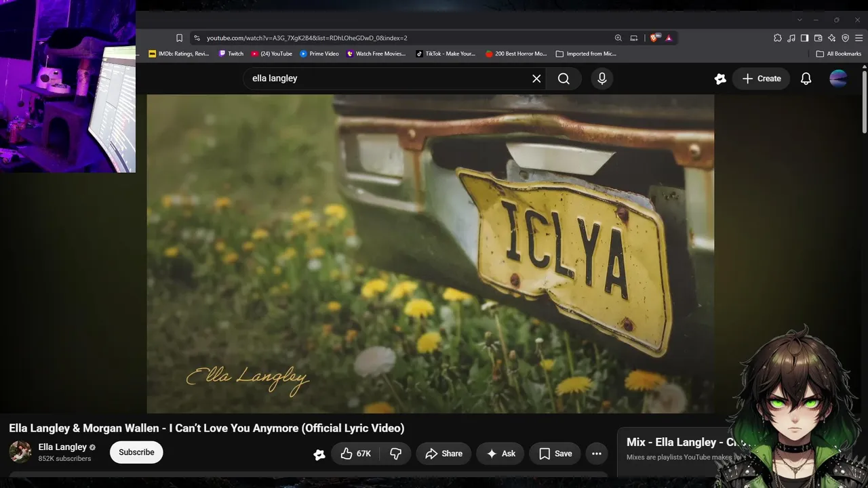The height and width of the screenshot is (488, 868).
Task: Open the browser Extensions puzzle icon
Action: click(778, 38)
